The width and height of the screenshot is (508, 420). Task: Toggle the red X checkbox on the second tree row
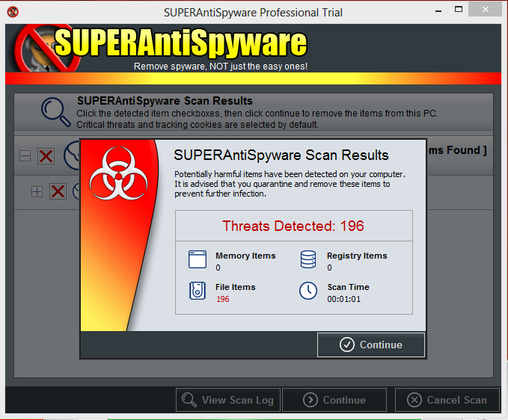(58, 191)
